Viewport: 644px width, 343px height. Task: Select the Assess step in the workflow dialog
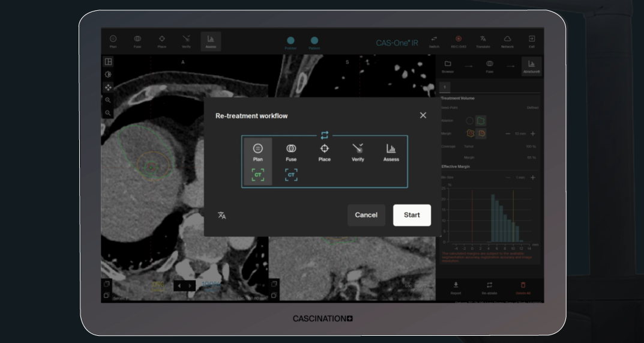[x=391, y=153]
